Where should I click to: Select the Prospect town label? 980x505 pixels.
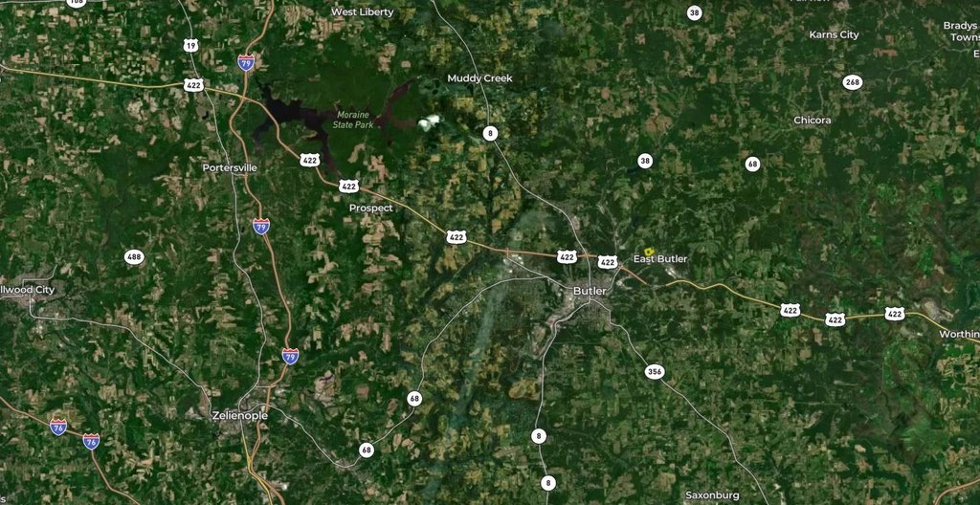[371, 208]
